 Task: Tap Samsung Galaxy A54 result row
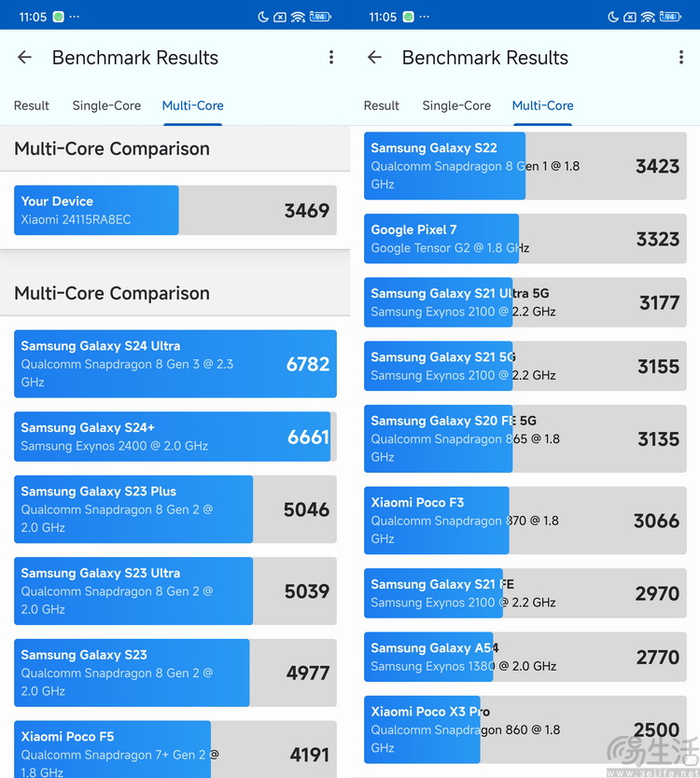pos(525,657)
